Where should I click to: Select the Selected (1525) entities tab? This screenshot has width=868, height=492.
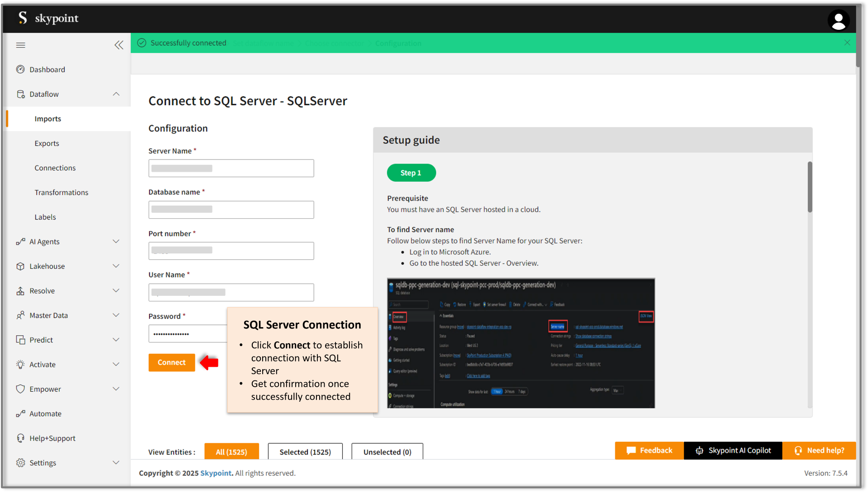[x=305, y=451]
